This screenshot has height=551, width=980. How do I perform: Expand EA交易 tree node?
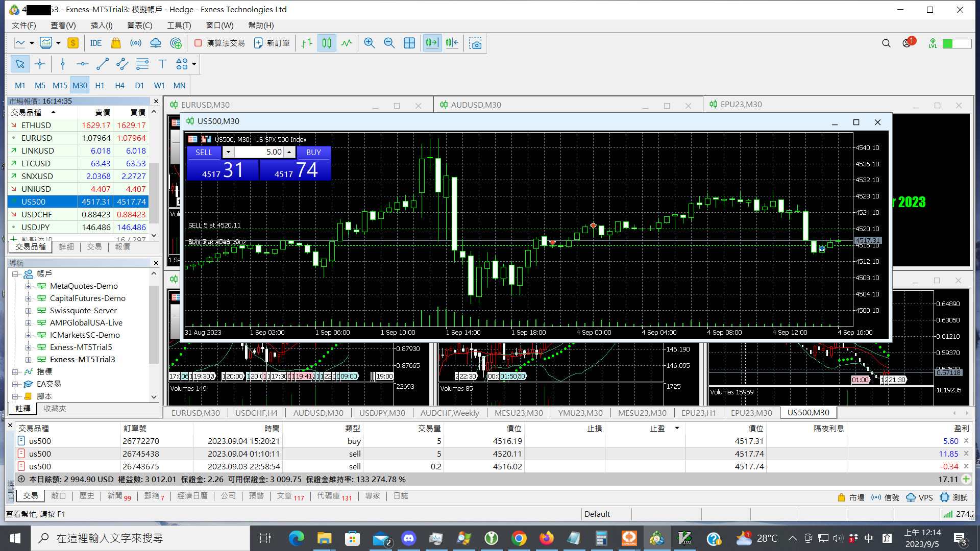15,384
